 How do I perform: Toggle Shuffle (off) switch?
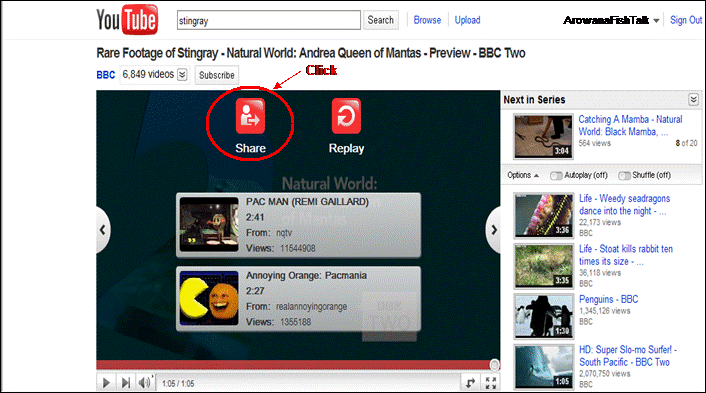pos(624,176)
